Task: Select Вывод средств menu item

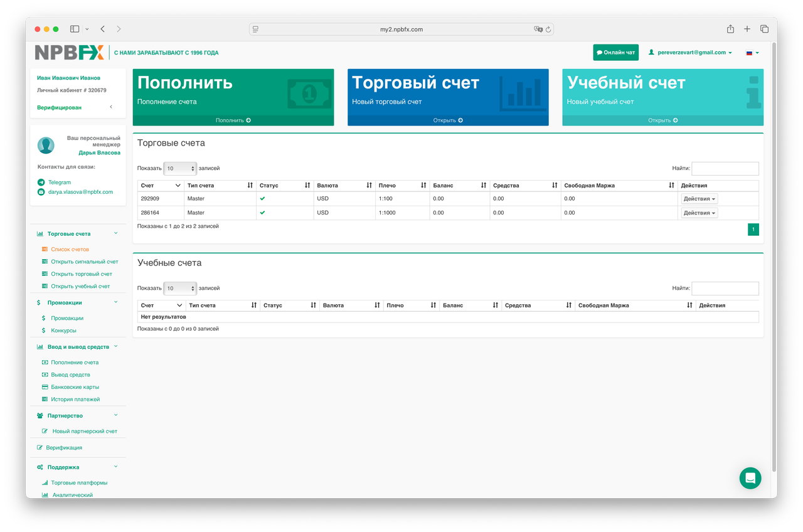Action: [x=70, y=375]
